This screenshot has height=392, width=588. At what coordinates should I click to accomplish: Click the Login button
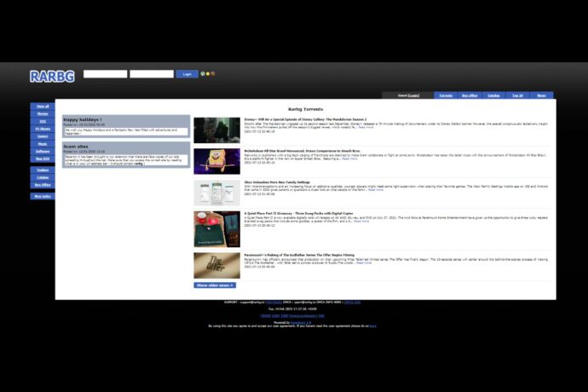click(187, 74)
